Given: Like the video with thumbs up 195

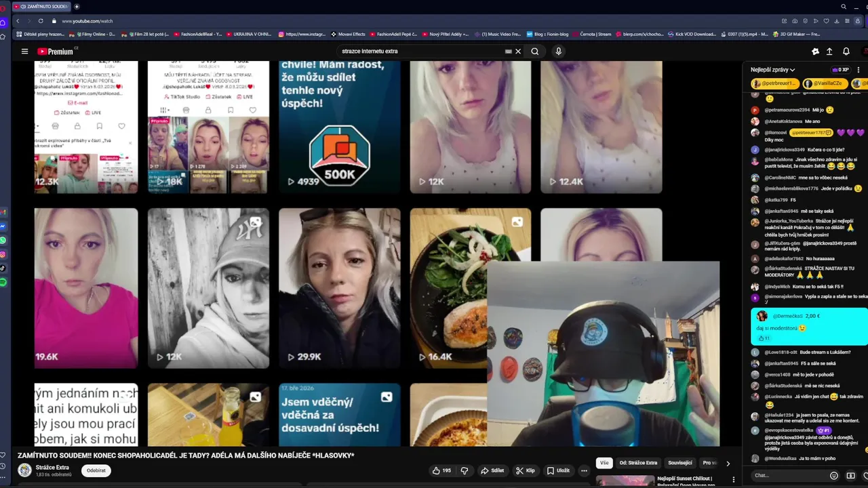Looking at the screenshot, I should (x=441, y=470).
